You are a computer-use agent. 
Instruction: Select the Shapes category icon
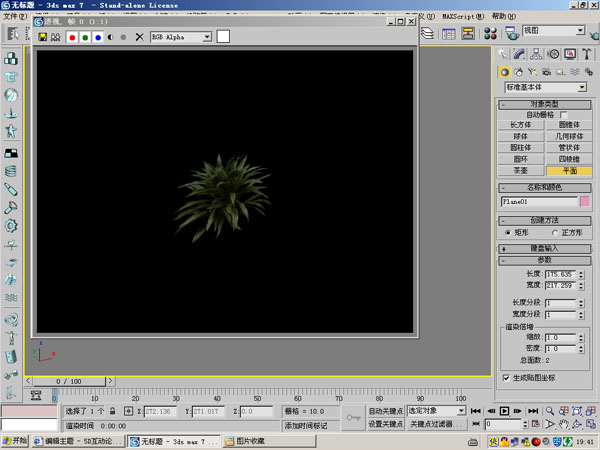point(518,72)
